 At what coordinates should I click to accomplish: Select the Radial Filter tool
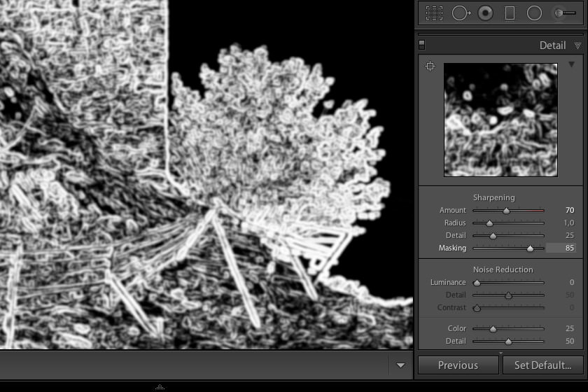534,13
